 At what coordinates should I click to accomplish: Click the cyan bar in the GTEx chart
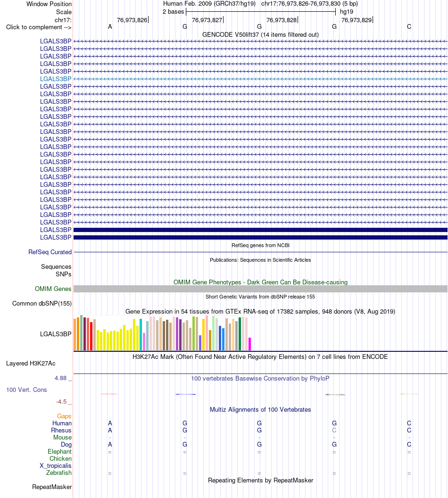tap(141, 334)
